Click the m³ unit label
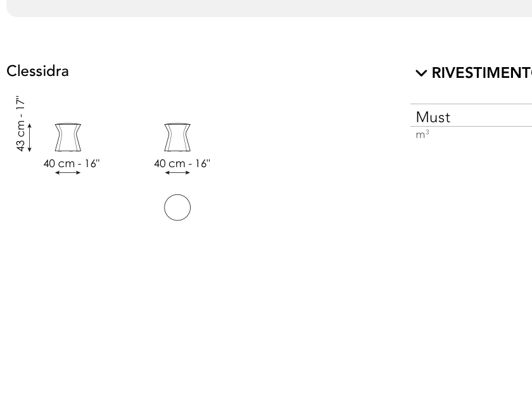Screen dimensions: 532x409 click(x=422, y=134)
